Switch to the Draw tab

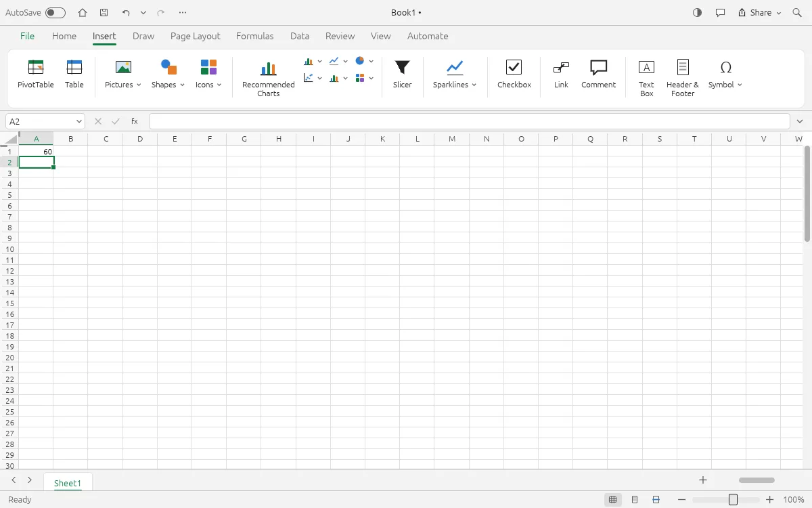coord(143,36)
